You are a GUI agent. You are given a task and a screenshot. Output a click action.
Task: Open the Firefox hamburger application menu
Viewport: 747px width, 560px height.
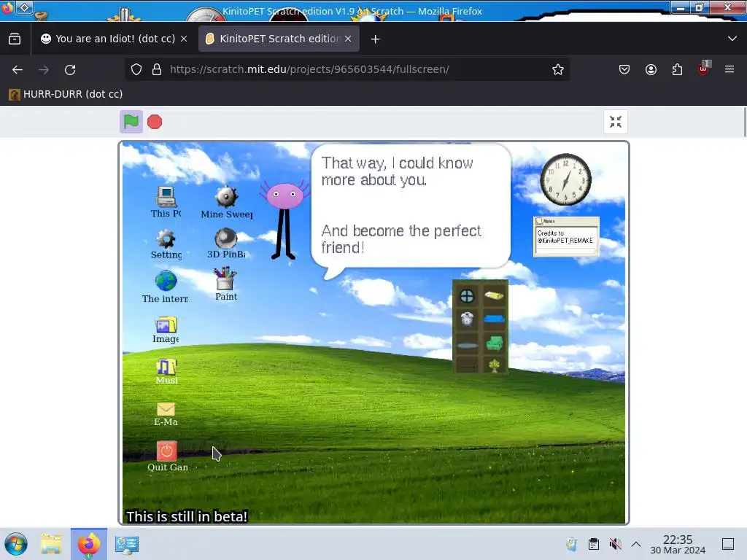point(729,69)
